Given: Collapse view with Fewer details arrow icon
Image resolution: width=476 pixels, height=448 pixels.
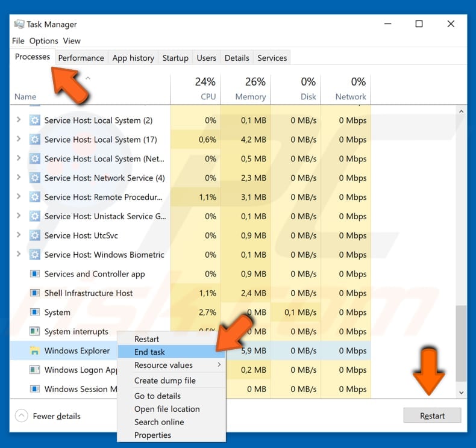Looking at the screenshot, I should pyautogui.click(x=22, y=416).
